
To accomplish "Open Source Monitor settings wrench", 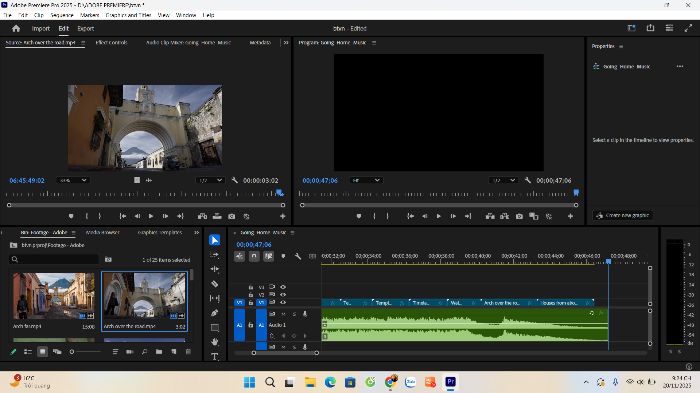I will pyautogui.click(x=235, y=180).
